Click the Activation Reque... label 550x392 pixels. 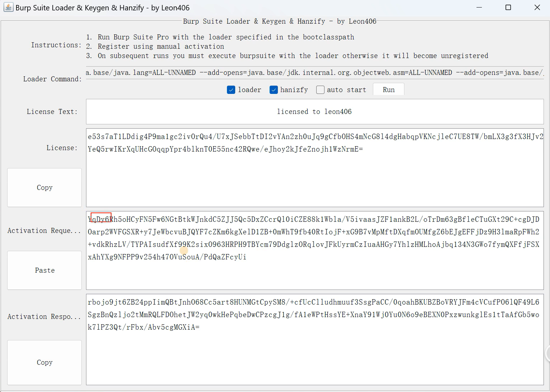click(44, 230)
